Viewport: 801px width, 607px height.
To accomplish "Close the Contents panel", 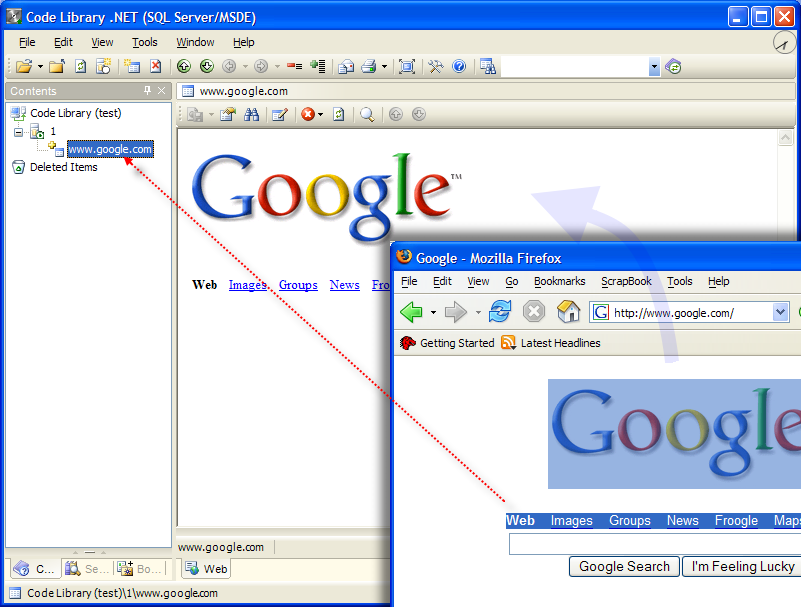I will pos(161,90).
